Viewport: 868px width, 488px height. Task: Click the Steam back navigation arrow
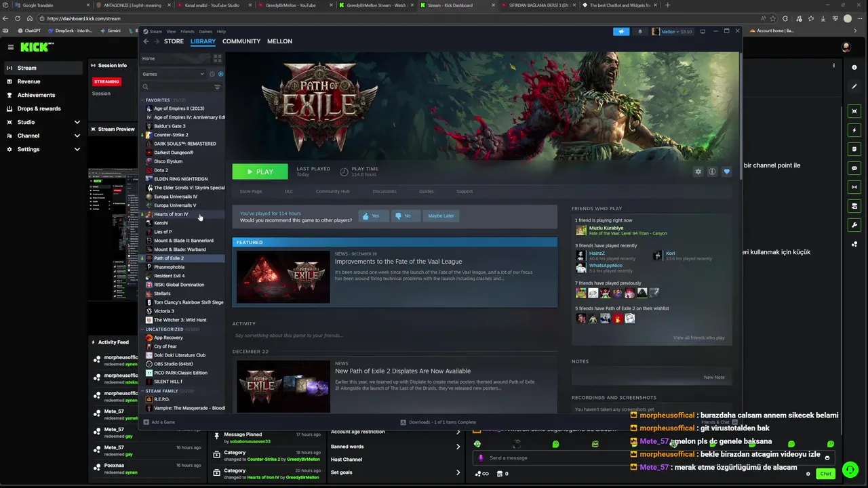[146, 41]
